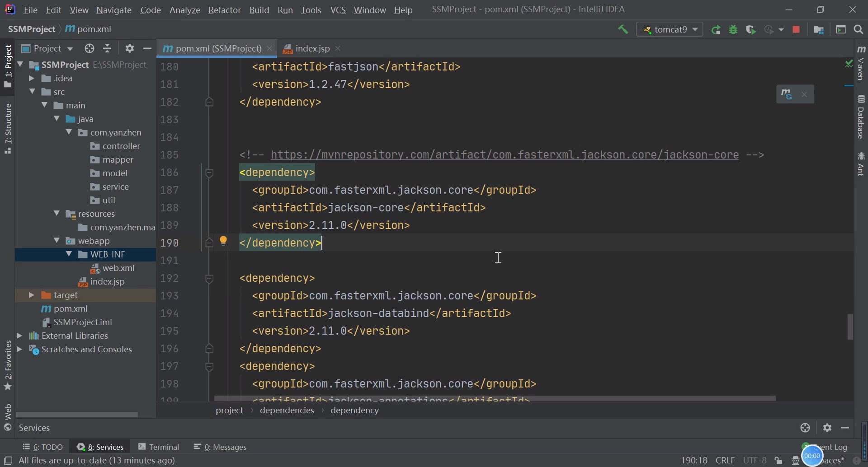Stop the running server with red square
The height and width of the screenshot is (467, 868).
point(797,30)
